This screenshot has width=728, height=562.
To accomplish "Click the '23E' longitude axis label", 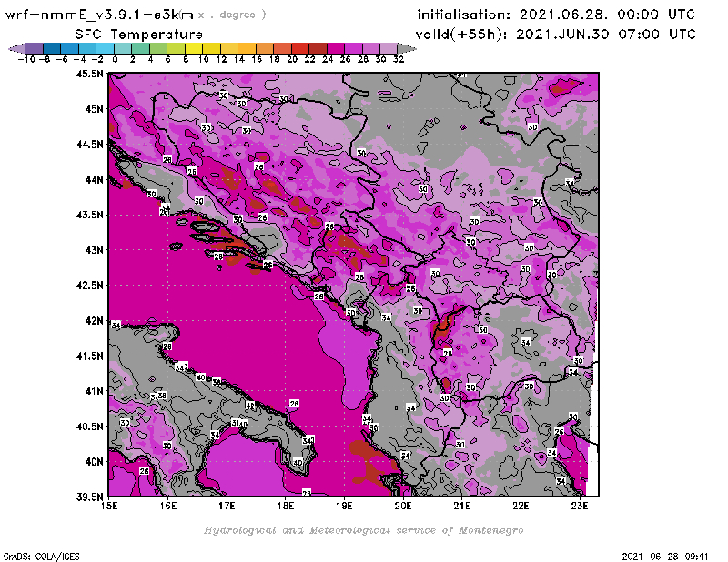I will coord(580,506).
